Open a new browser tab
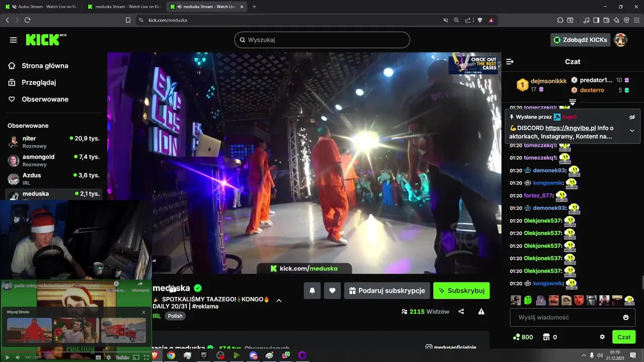This screenshot has width=644, height=362. point(254,7)
